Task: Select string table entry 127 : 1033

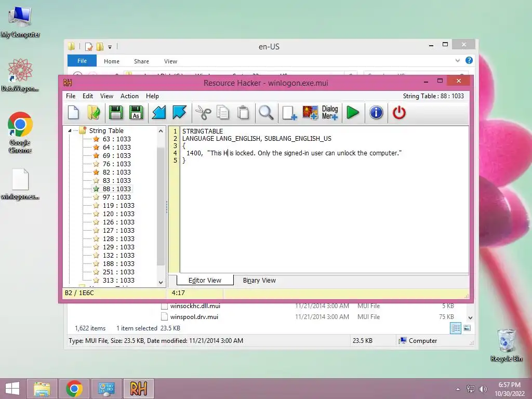Action: point(118,230)
